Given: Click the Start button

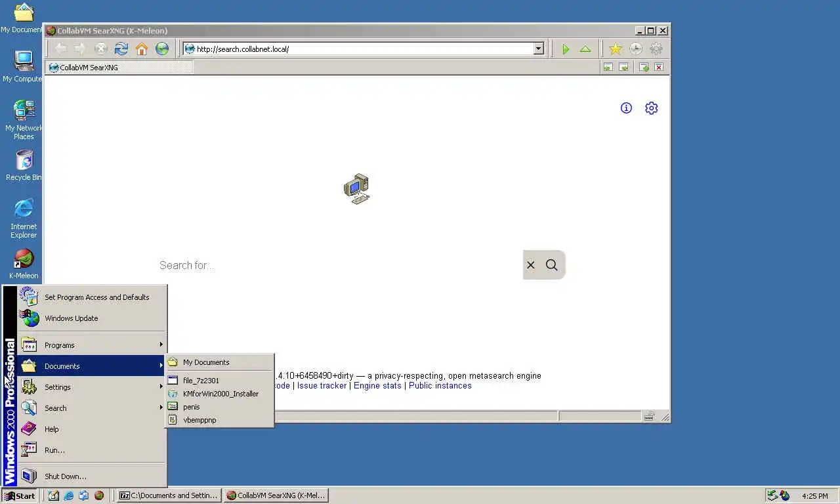Looking at the screenshot, I should click(20, 495).
